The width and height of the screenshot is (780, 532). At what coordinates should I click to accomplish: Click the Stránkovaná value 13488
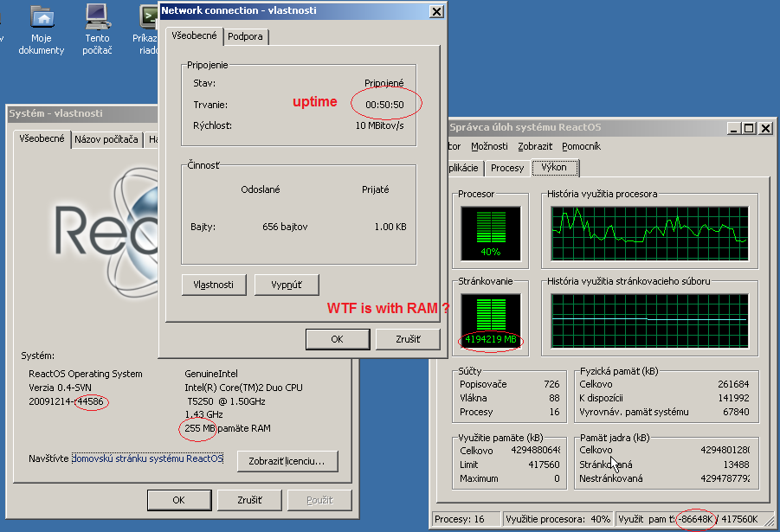[736, 465]
